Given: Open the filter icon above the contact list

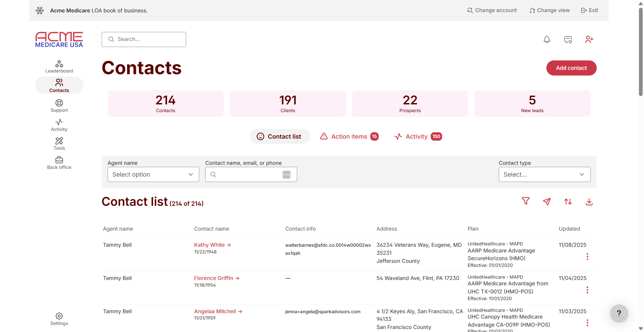Looking at the screenshot, I should click(526, 201).
